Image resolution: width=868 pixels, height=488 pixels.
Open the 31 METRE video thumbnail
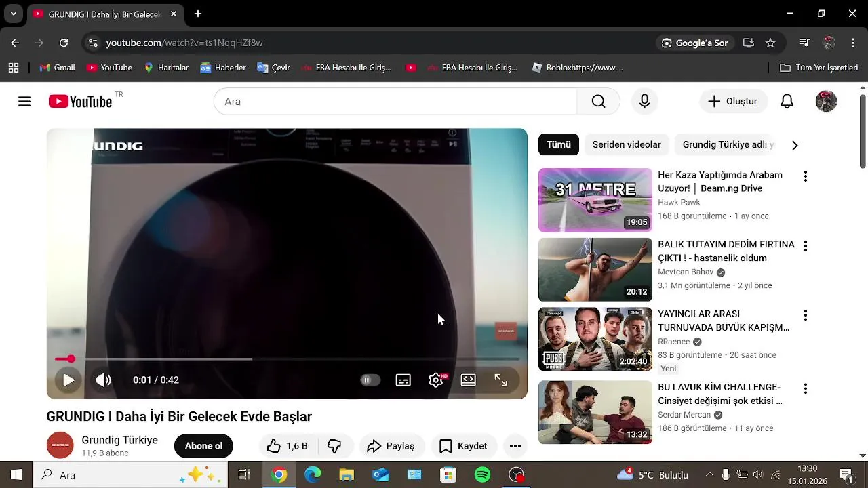tap(595, 200)
